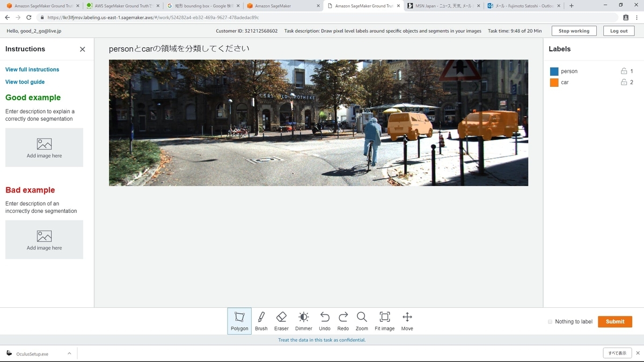Select the person label color swatch
This screenshot has width=644, height=362.
(x=554, y=71)
